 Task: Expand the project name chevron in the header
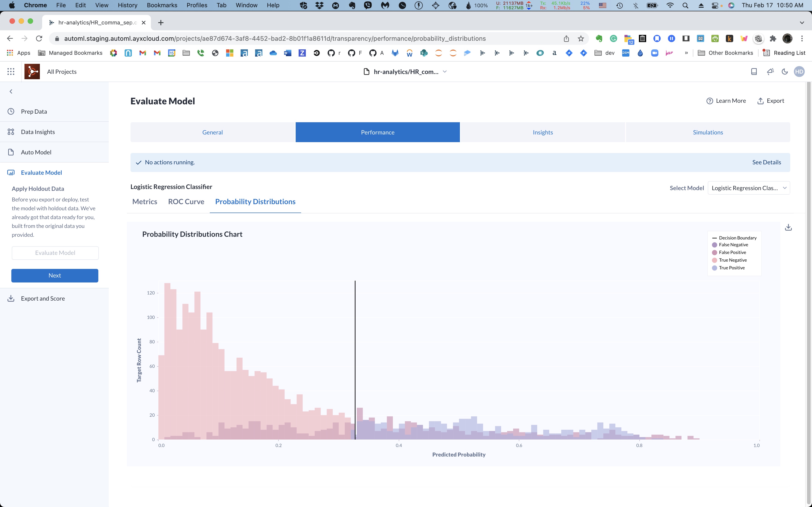[445, 72]
